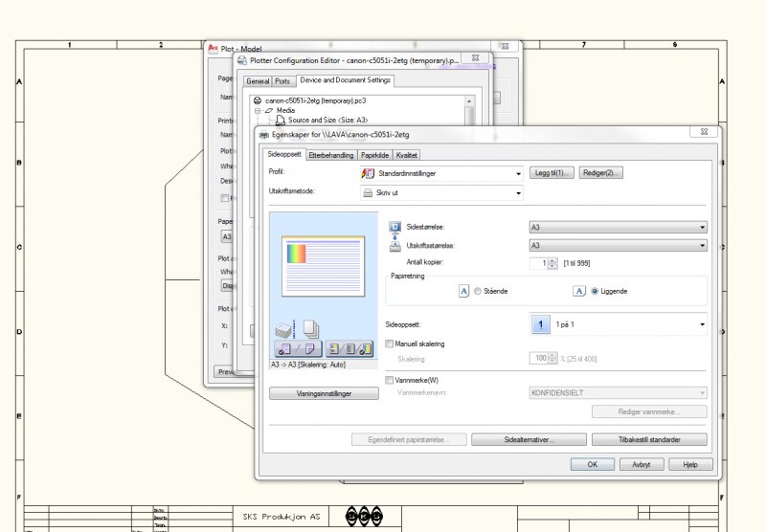Click the color mode switch button in preview
Image resolution: width=766 pixels, height=532 pixels.
click(349, 348)
